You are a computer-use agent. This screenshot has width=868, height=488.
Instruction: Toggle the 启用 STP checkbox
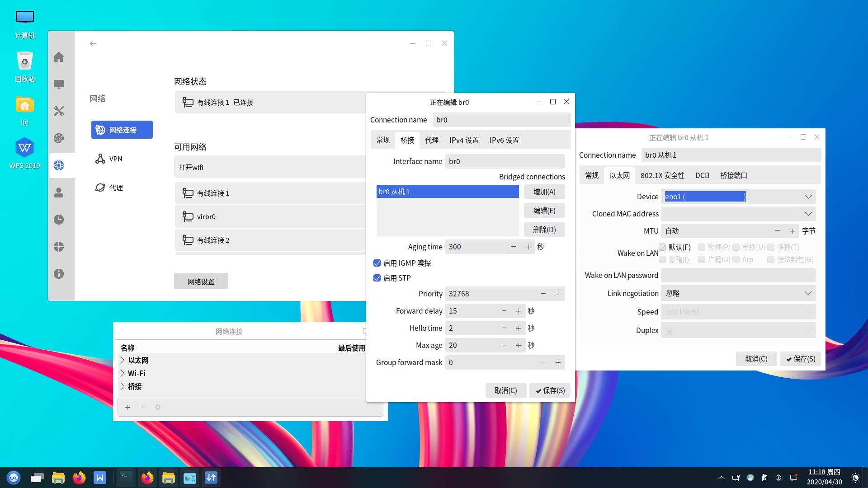[x=377, y=278]
